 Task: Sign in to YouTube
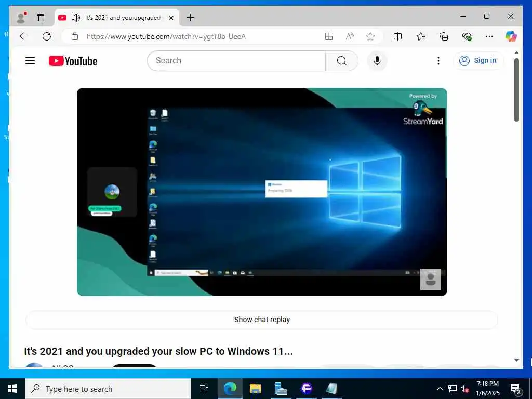478,60
